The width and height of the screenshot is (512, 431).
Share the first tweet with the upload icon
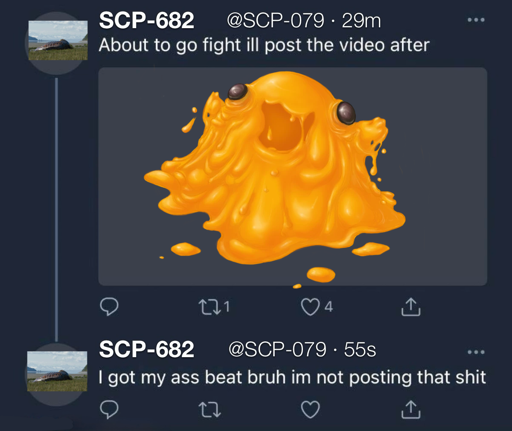[x=410, y=306]
